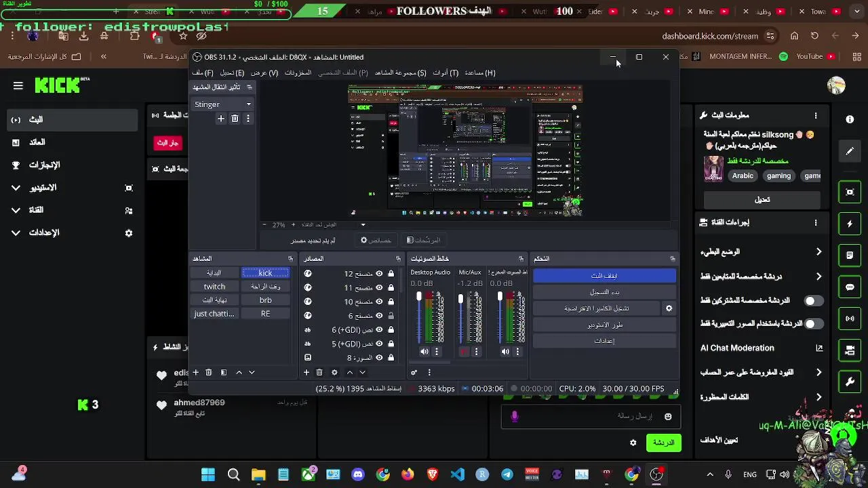Toggle subscribers-only chat switch

point(813,300)
